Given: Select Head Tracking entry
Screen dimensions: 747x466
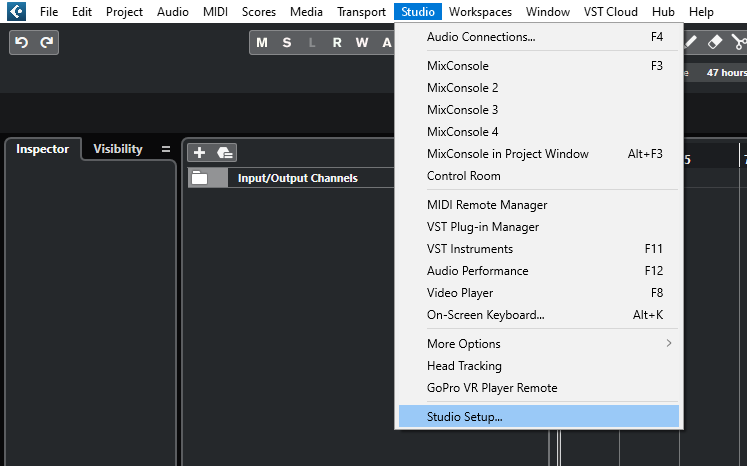Looking at the screenshot, I should 539,365.
